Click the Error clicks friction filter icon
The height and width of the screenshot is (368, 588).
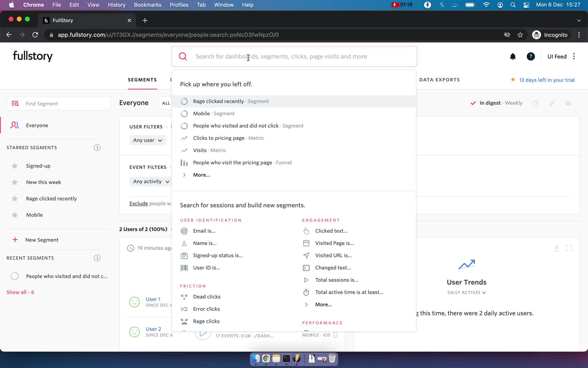click(x=184, y=308)
